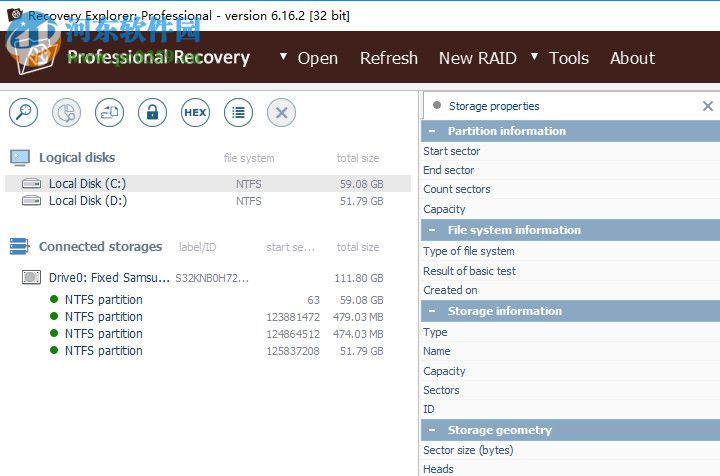
Task: Click the 'file system' column header
Action: [x=249, y=158]
